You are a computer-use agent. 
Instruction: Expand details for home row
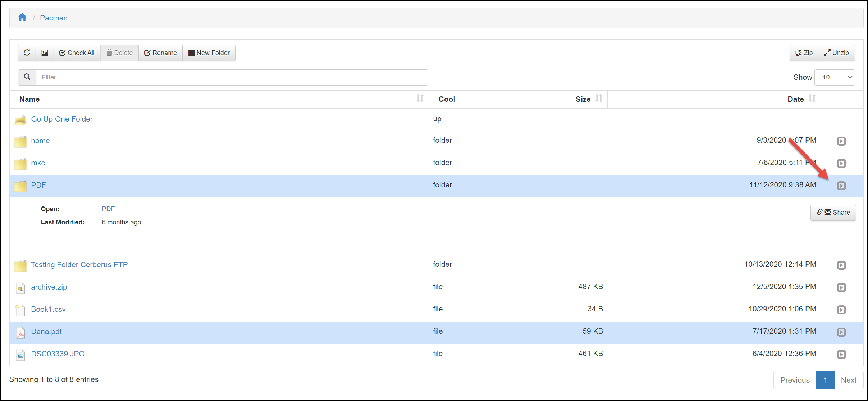841,141
